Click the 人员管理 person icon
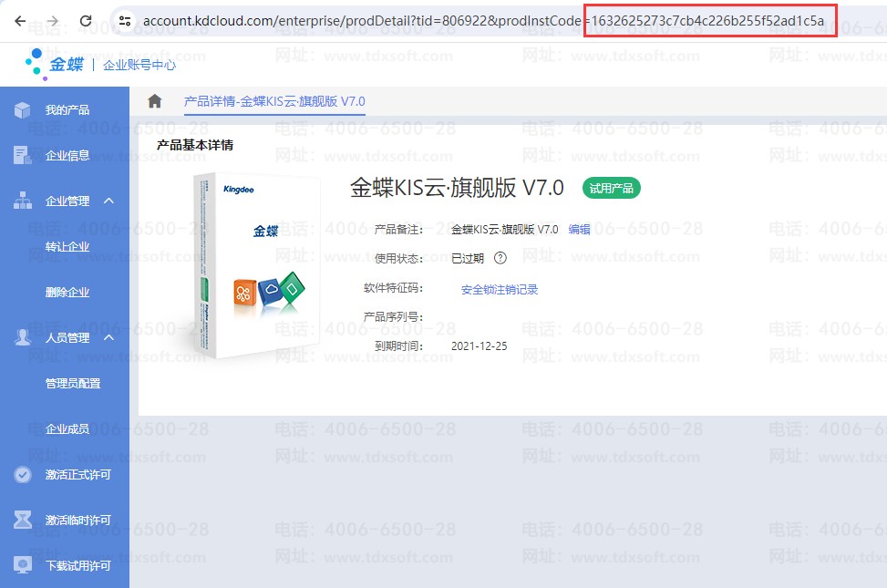This screenshot has height=588, width=887. (22, 337)
